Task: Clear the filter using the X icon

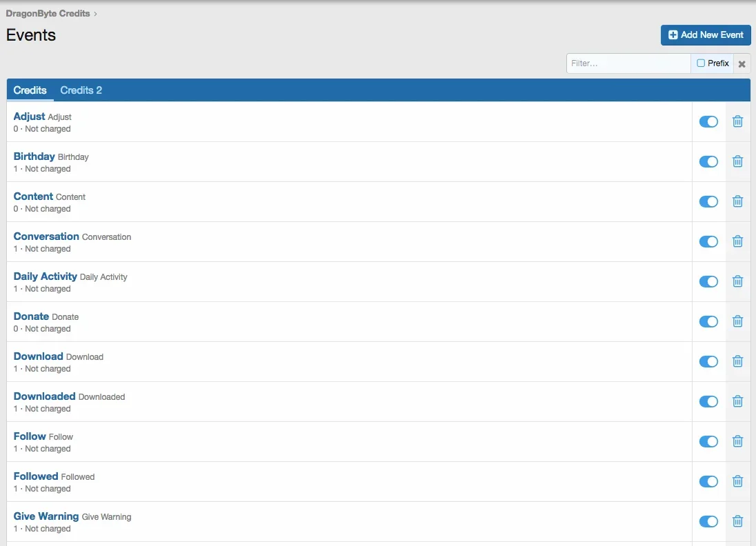Action: pos(742,63)
